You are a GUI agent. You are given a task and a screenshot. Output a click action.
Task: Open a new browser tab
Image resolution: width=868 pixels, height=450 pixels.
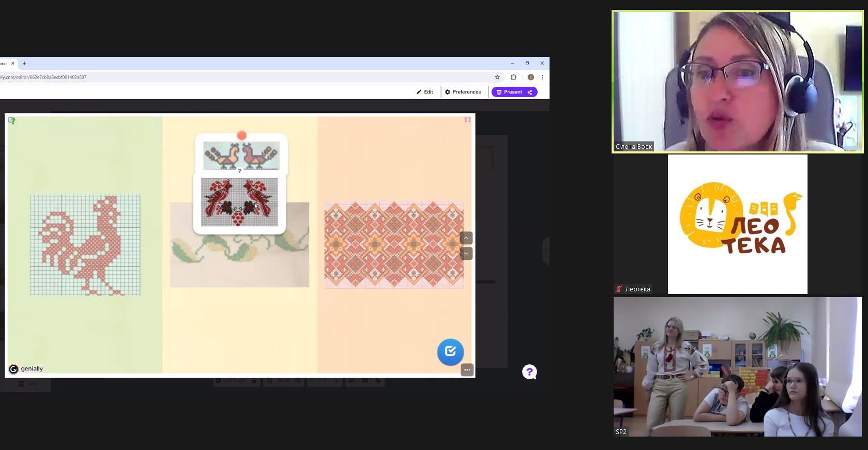click(24, 64)
